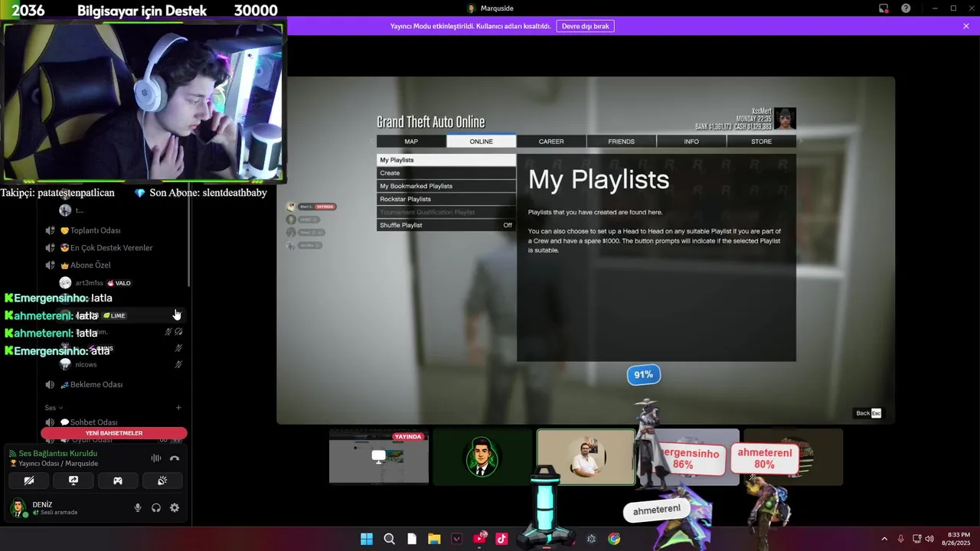This screenshot has height=551, width=980.
Task: Show hidden system tray icons chevron
Action: click(x=884, y=539)
